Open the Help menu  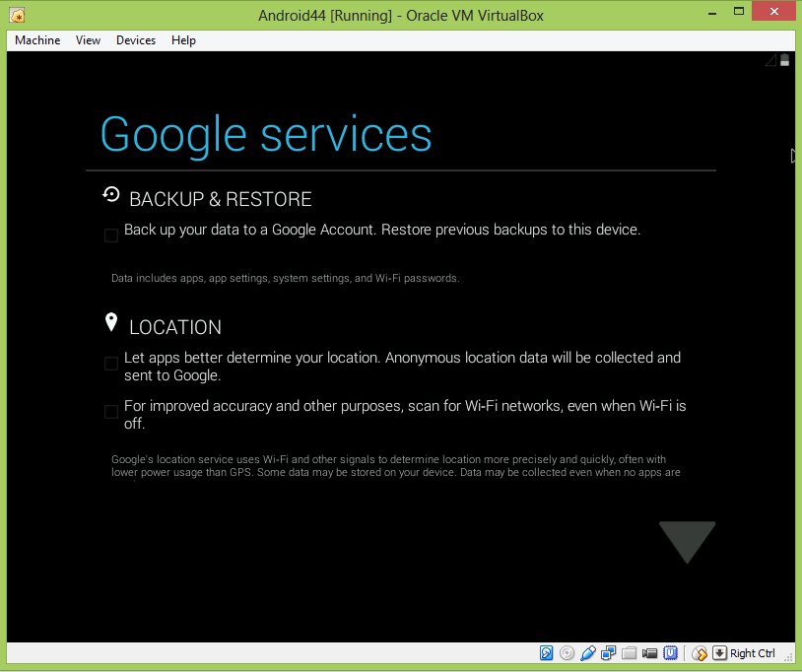coord(183,40)
